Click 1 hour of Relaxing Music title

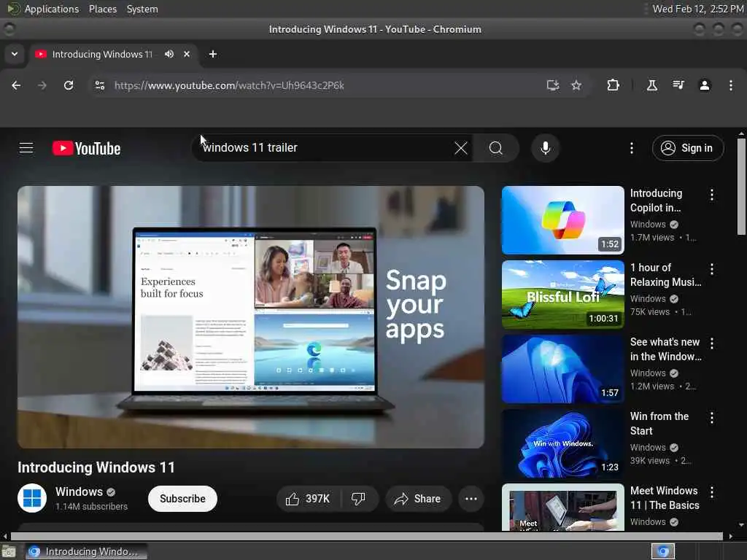pos(665,275)
